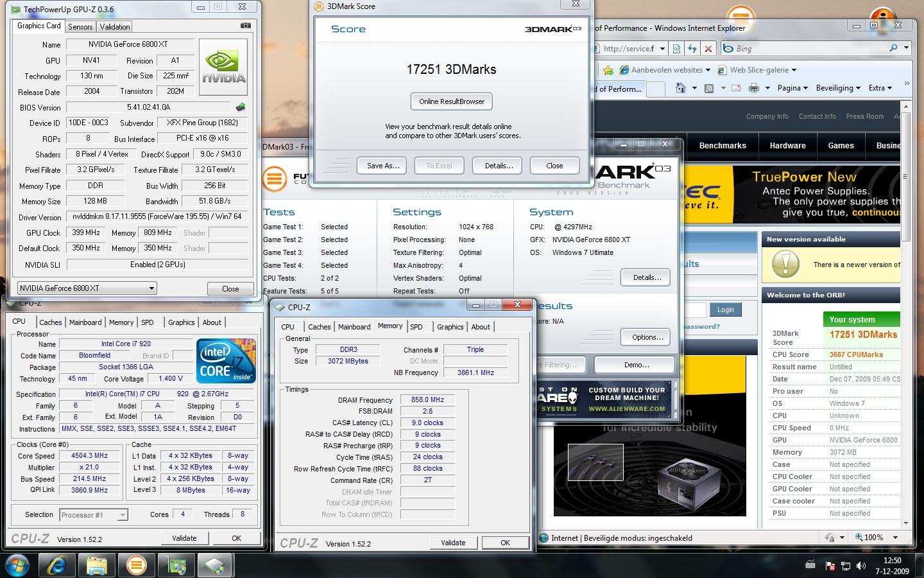
Task: Click the Login button on ORB page
Action: (725, 310)
